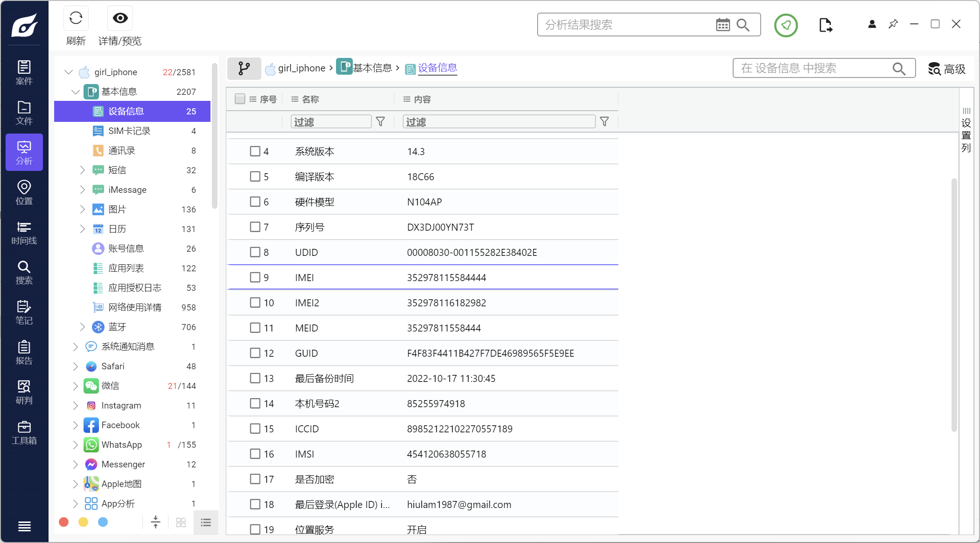Image resolution: width=980 pixels, height=543 pixels.
Task: Click the content column filter funnel
Action: coord(604,122)
